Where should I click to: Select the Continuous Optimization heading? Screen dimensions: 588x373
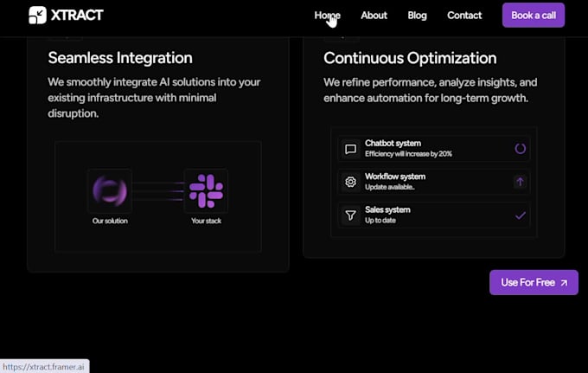click(x=410, y=58)
